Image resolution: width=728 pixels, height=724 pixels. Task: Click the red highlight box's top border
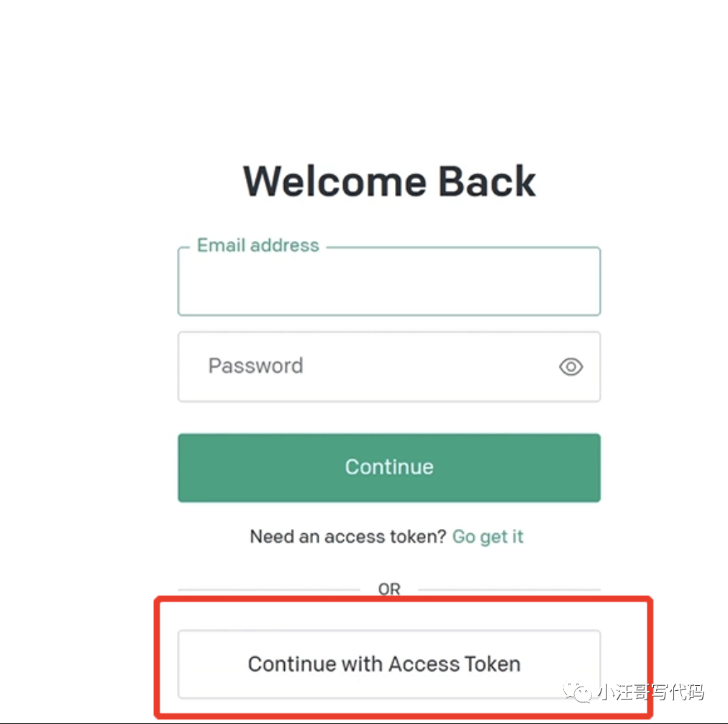[403, 599]
